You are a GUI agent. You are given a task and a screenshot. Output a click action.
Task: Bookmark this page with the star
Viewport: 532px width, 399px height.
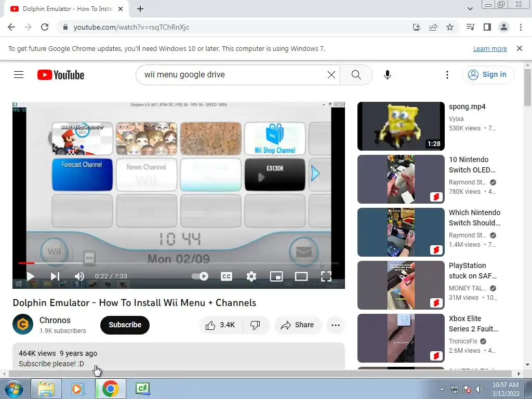pyautogui.click(x=450, y=27)
